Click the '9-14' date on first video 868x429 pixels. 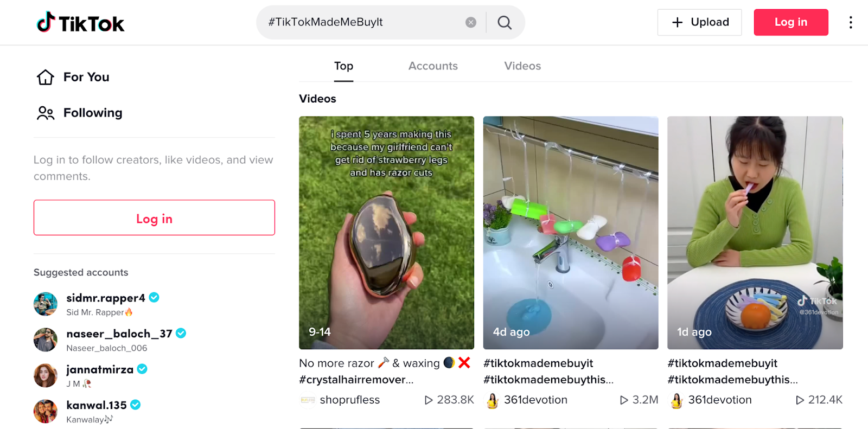(320, 332)
